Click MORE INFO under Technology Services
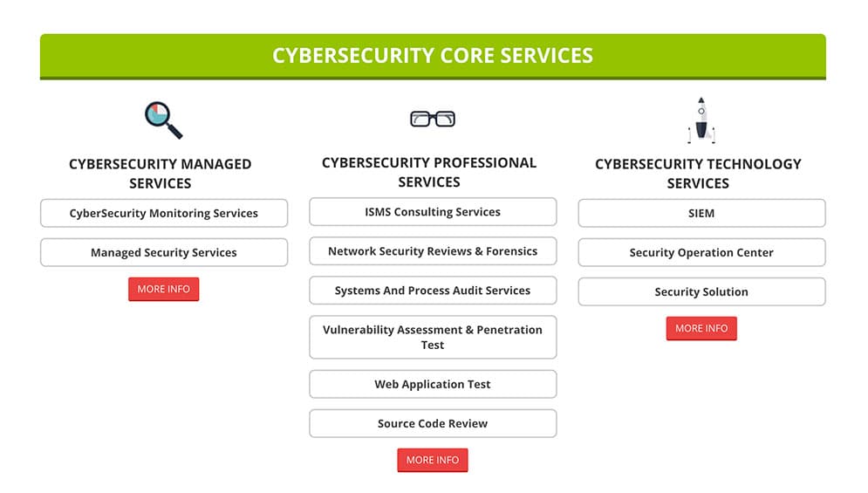868x493 pixels. tap(702, 328)
